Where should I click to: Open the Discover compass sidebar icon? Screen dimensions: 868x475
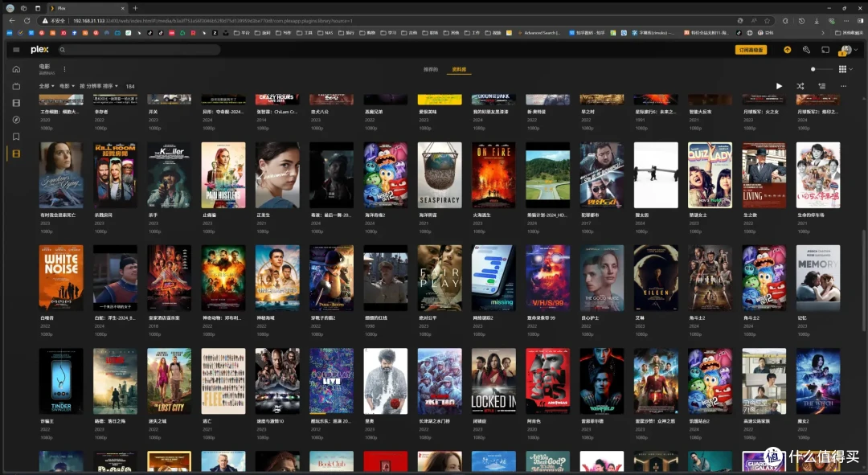(16, 120)
